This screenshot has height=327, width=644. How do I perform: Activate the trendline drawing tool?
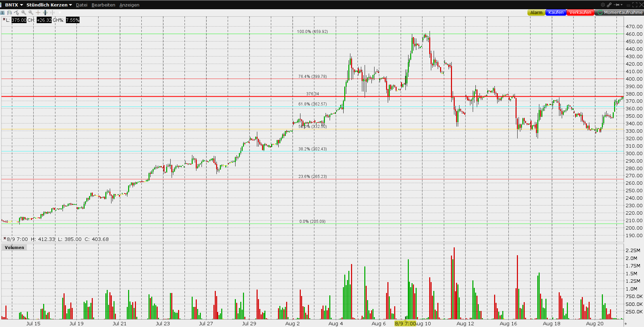click(16, 13)
